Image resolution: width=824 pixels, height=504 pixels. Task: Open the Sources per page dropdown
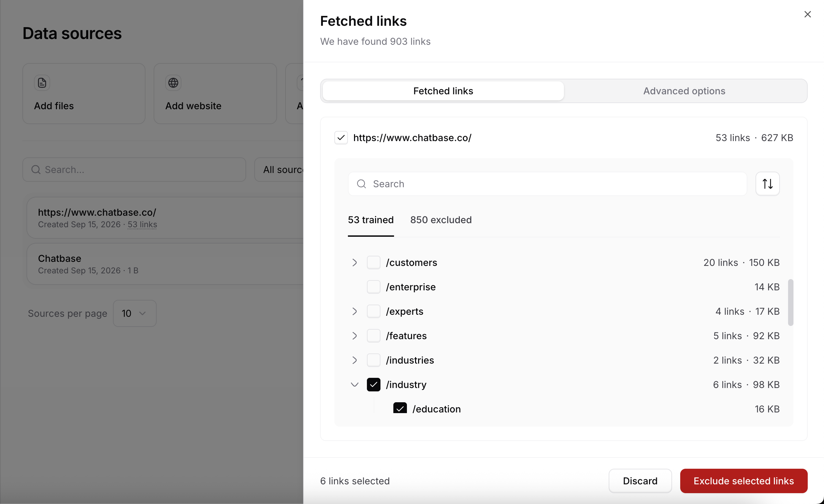(135, 313)
